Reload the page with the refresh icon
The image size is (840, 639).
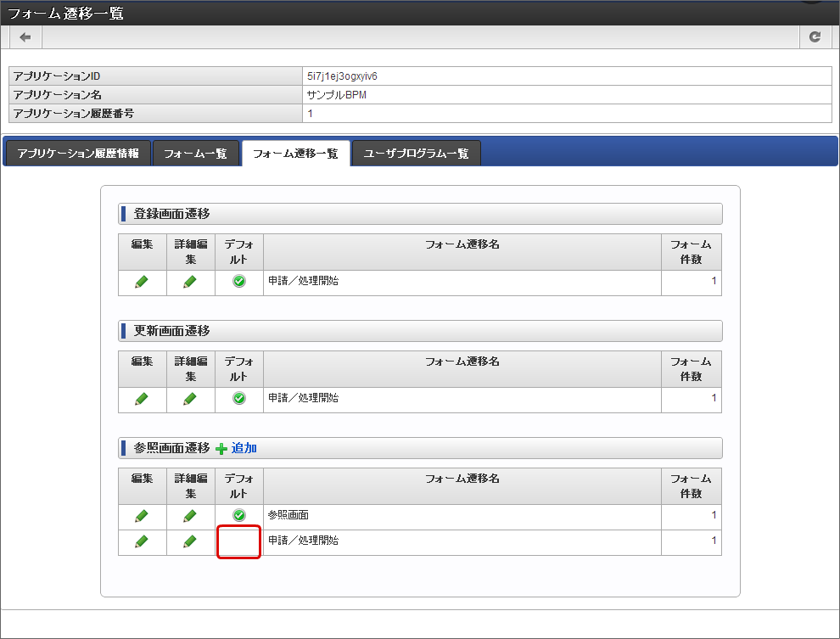point(815,37)
